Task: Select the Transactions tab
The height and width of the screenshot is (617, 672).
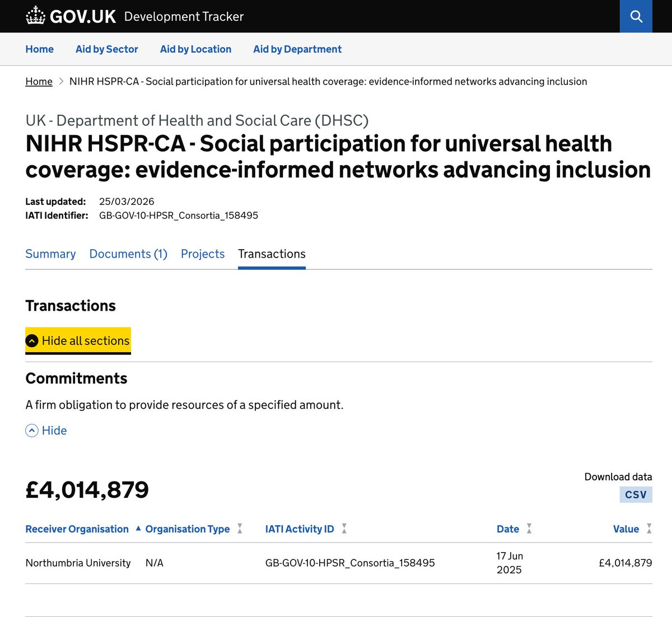Action: (272, 254)
